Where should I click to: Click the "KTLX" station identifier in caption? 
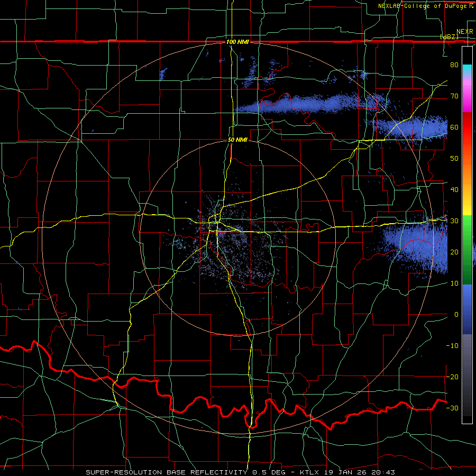(310, 472)
